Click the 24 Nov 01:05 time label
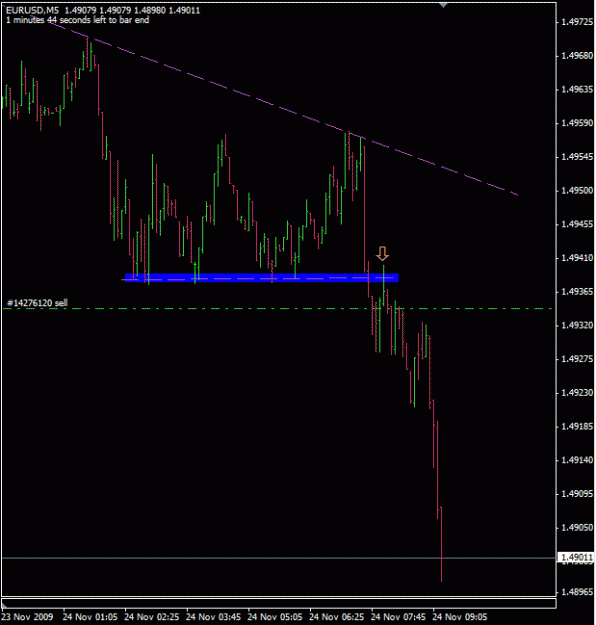This screenshot has height=625, width=596. click(90, 617)
